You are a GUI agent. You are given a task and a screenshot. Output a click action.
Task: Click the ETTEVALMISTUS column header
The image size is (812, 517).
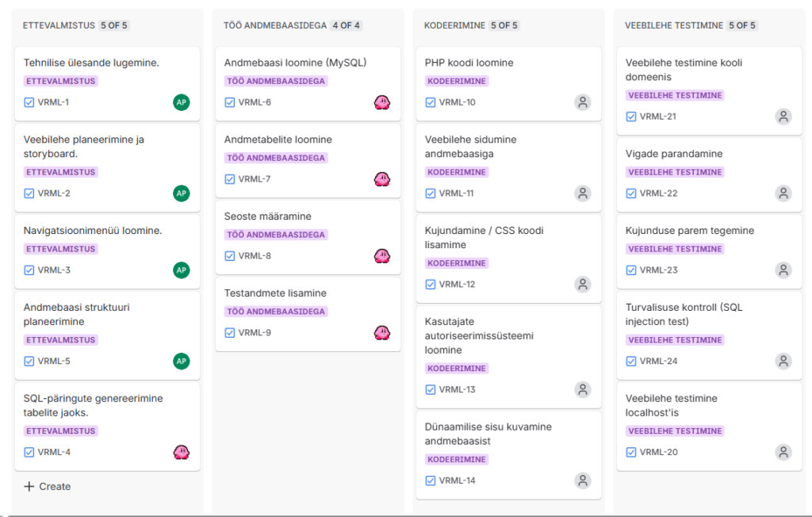pyautogui.click(x=59, y=25)
